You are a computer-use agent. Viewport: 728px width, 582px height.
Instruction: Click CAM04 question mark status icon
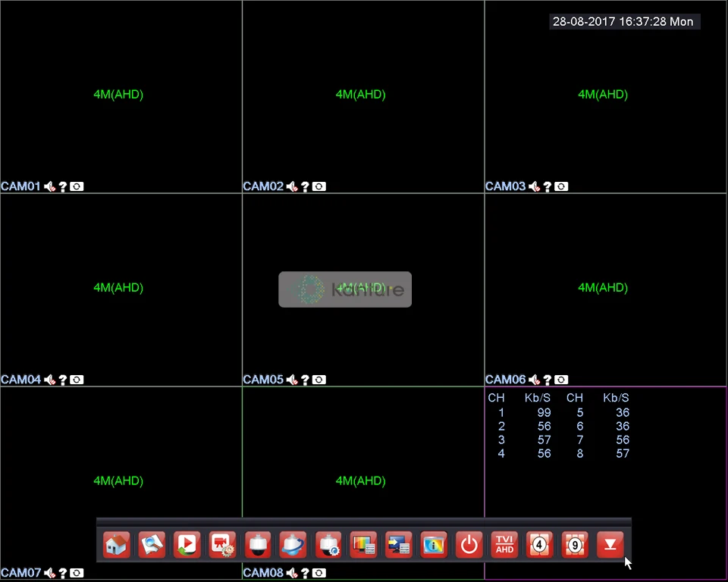click(x=63, y=380)
